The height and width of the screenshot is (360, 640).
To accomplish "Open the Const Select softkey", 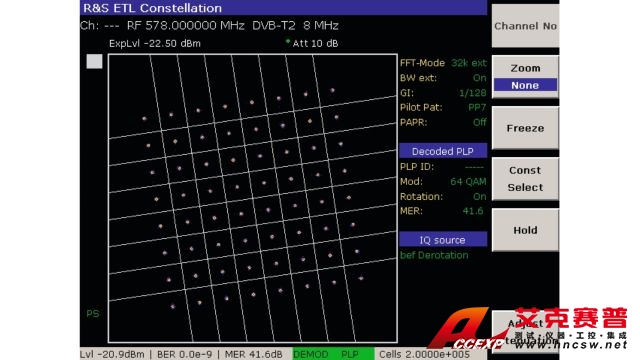I will pyautogui.click(x=525, y=179).
